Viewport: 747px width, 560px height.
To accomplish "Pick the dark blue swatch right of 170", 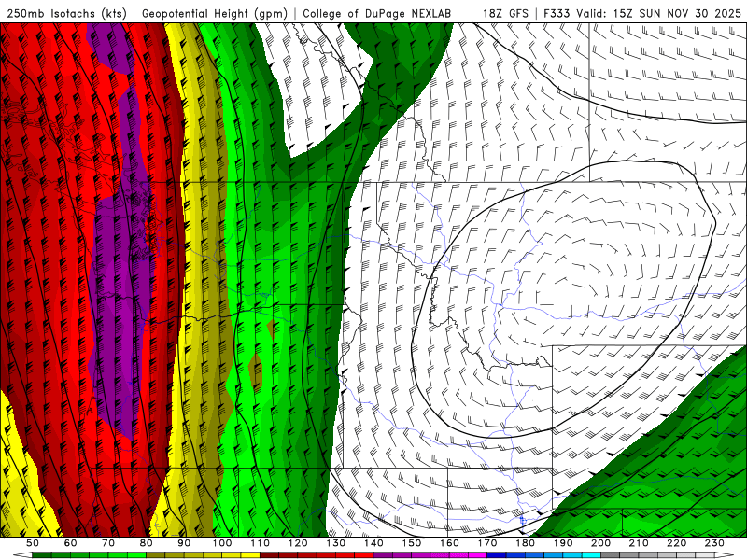I will [497, 555].
